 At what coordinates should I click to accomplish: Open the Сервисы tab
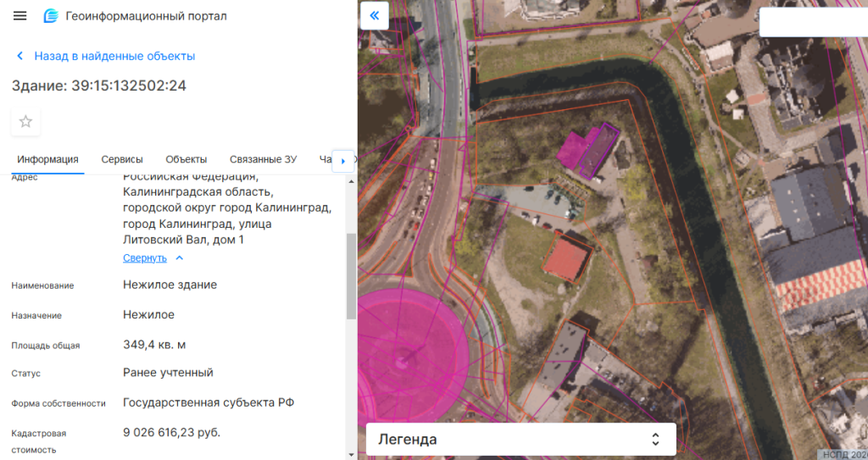[x=122, y=159]
